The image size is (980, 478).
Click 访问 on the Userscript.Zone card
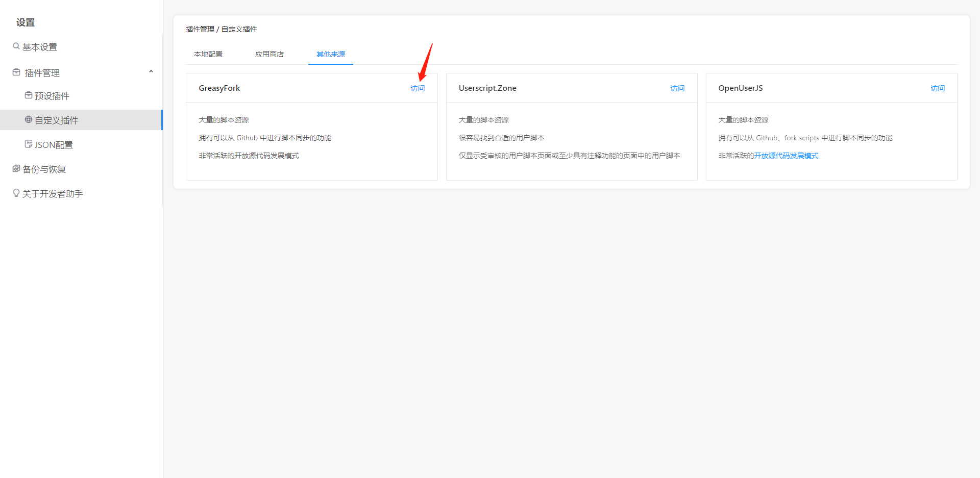[677, 88]
